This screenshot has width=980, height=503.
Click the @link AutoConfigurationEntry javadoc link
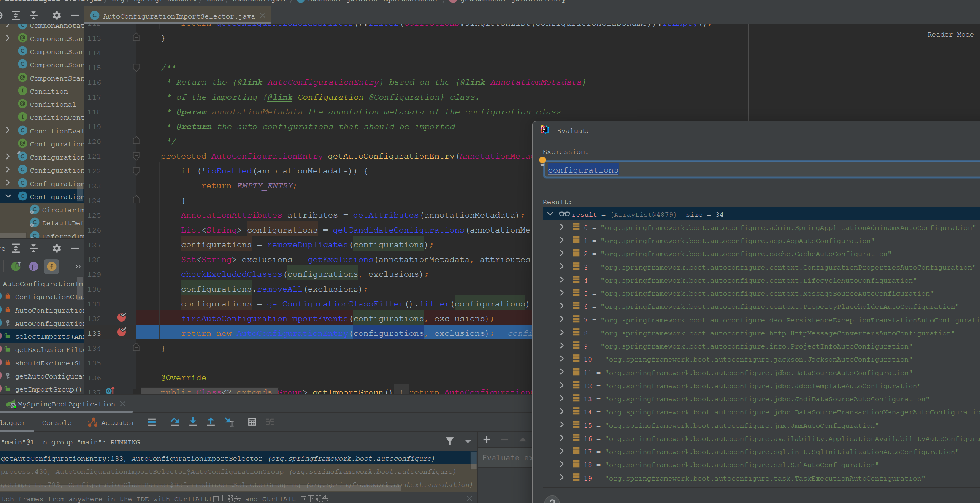pyautogui.click(x=323, y=82)
